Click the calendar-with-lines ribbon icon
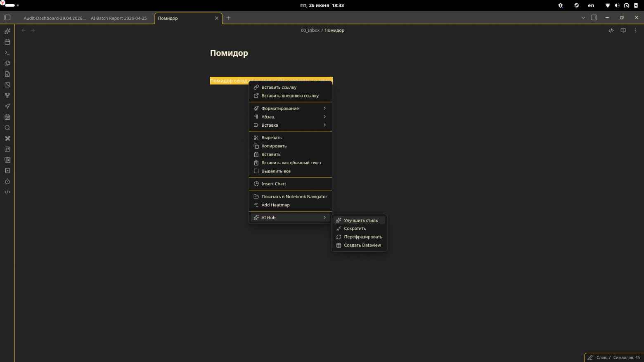This screenshot has height=362, width=644. point(7,117)
